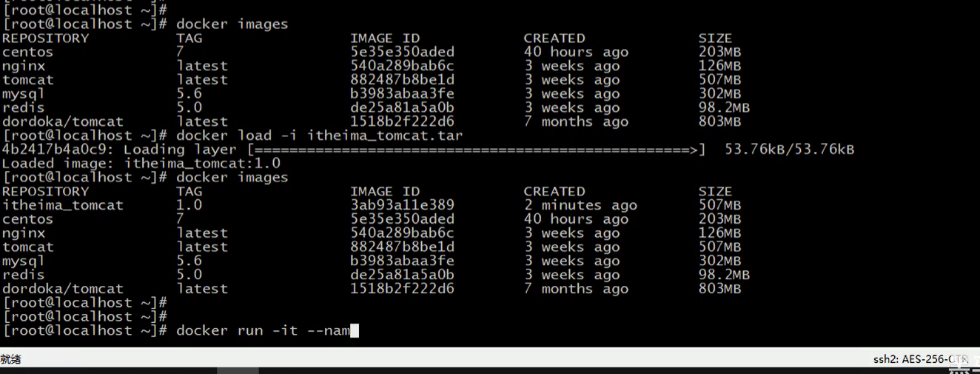Select '302MB' size in the second listing

719,261
